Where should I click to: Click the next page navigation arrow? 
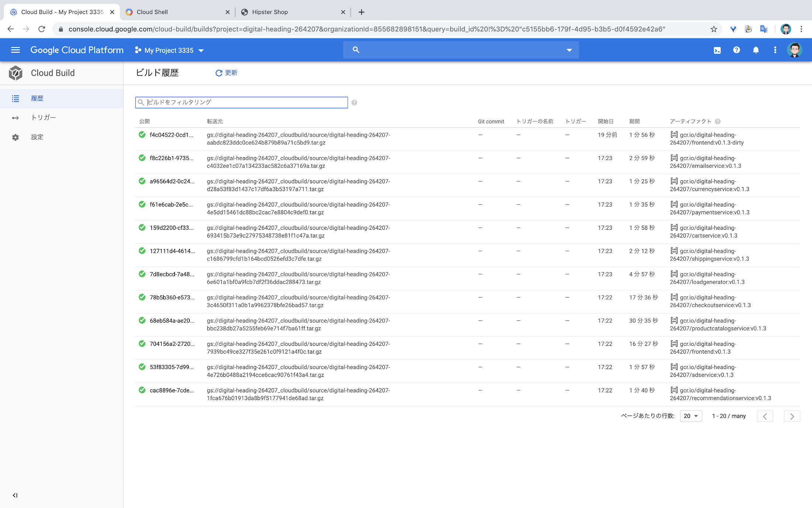coord(792,416)
